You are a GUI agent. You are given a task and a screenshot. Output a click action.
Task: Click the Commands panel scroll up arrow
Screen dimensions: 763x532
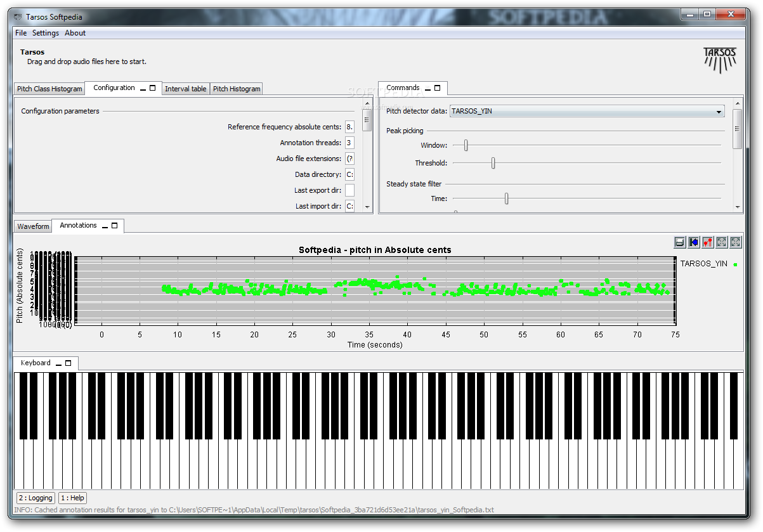click(737, 104)
